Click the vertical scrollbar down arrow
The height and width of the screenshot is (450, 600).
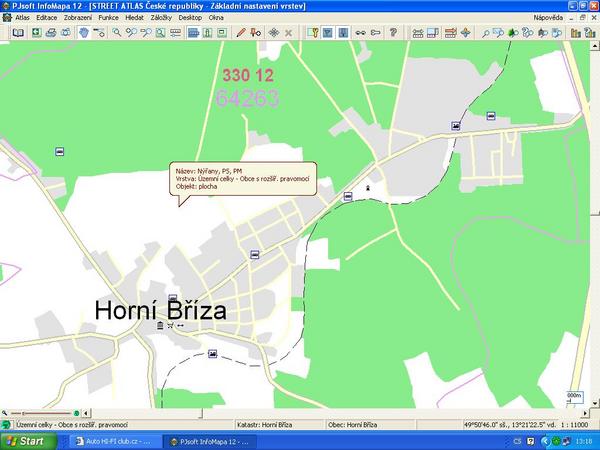click(x=595, y=403)
